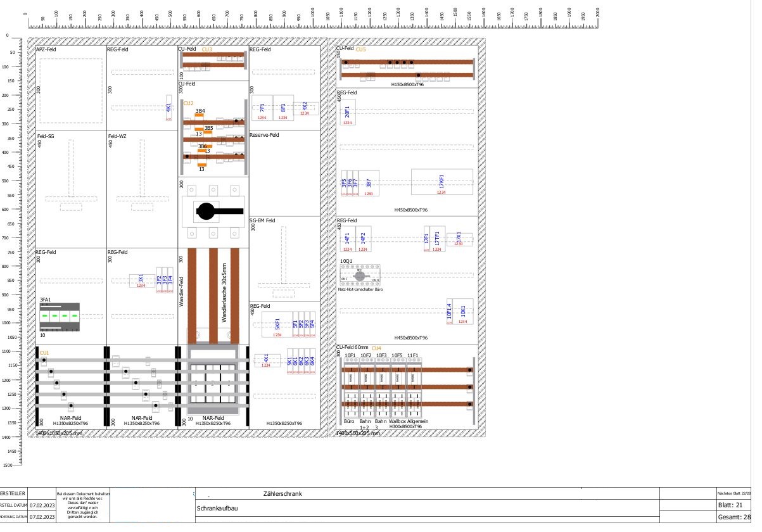Image resolution: width=762 pixels, height=532 pixels.
Task: Click the Reserve-Feld label
Action: pyautogui.click(x=265, y=135)
